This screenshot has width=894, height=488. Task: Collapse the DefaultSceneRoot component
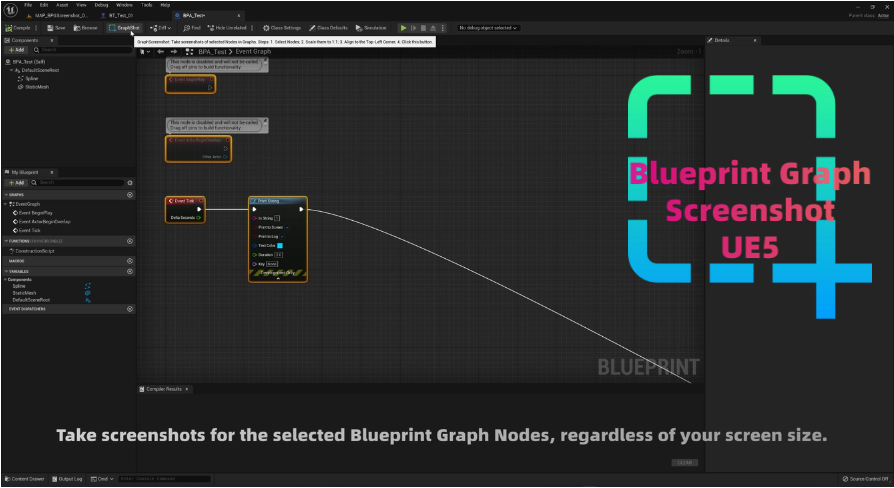(11, 70)
